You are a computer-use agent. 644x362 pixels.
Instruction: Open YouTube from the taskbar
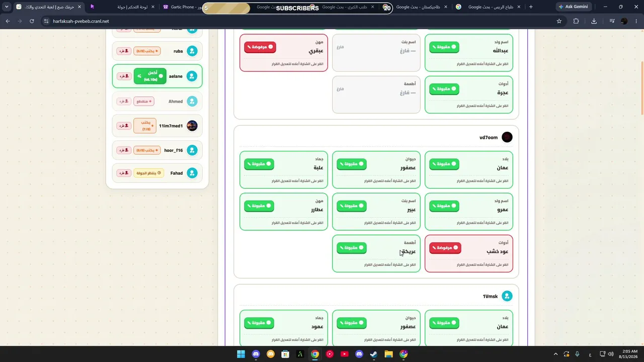(x=344, y=354)
